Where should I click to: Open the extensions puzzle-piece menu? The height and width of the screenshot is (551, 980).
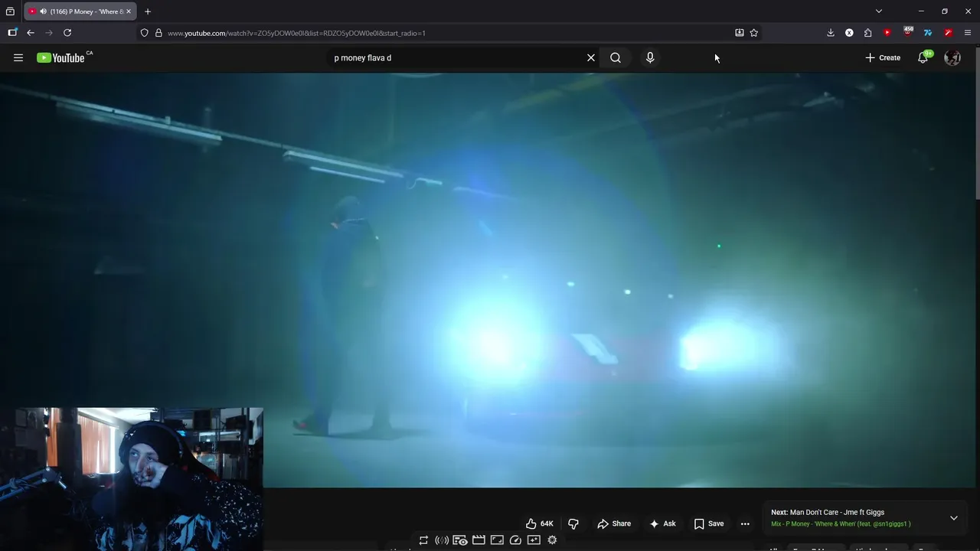tap(867, 33)
